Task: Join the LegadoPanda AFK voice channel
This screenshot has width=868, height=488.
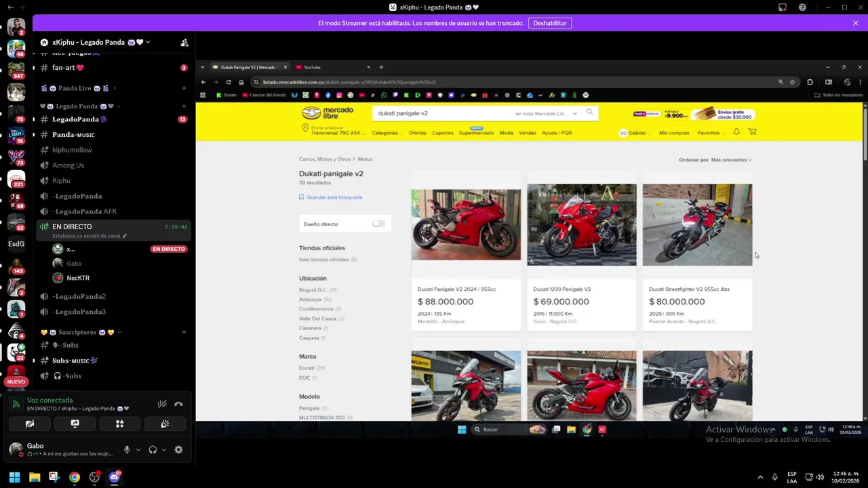Action: (x=113, y=211)
